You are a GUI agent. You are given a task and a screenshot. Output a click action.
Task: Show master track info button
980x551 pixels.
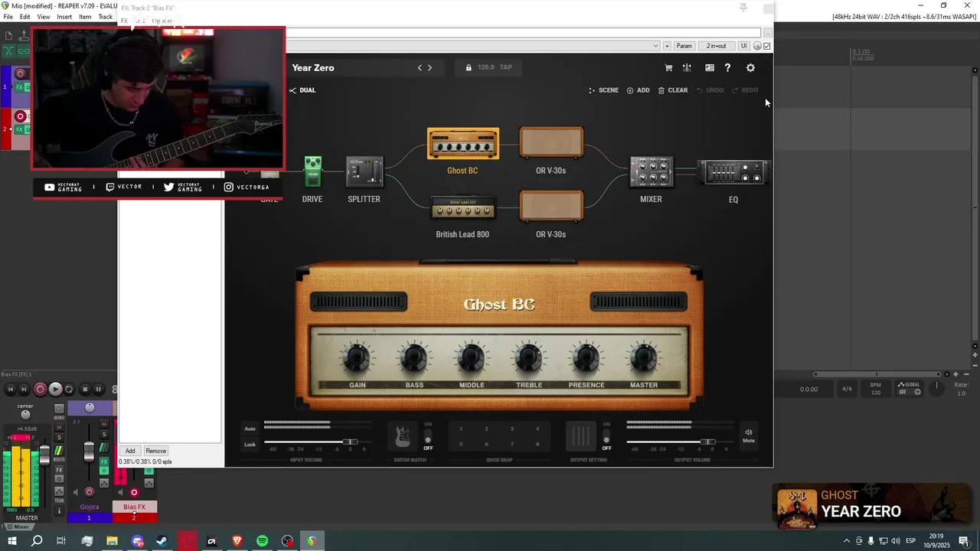[x=59, y=510]
